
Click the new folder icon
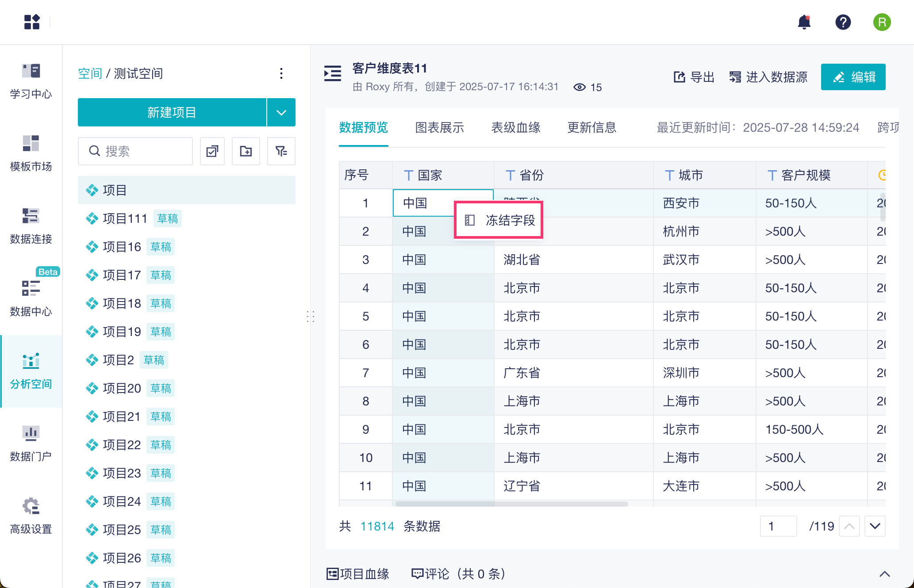[246, 151]
